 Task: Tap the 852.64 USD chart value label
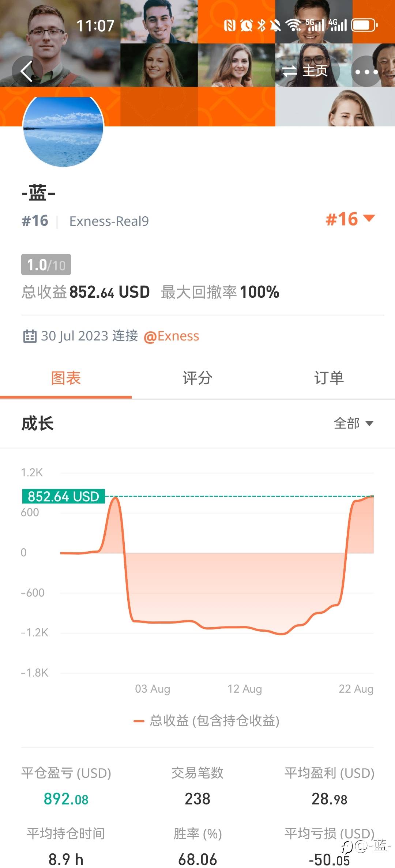tap(64, 496)
